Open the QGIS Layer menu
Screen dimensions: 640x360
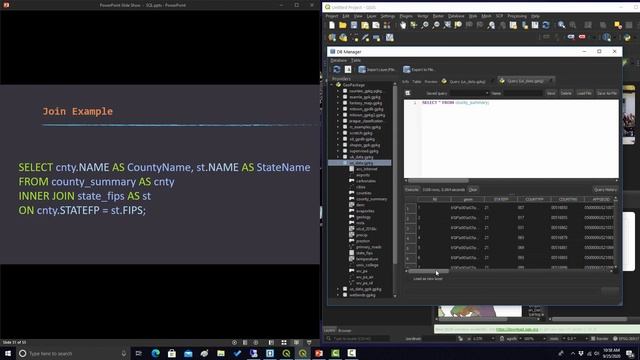click(371, 16)
